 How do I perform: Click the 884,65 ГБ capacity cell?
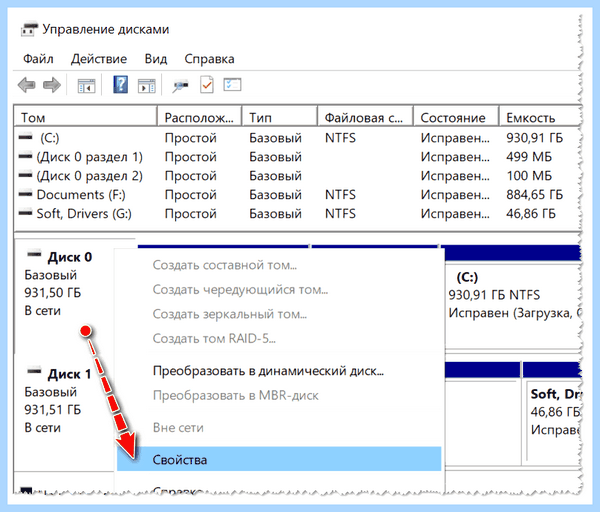tap(535, 195)
